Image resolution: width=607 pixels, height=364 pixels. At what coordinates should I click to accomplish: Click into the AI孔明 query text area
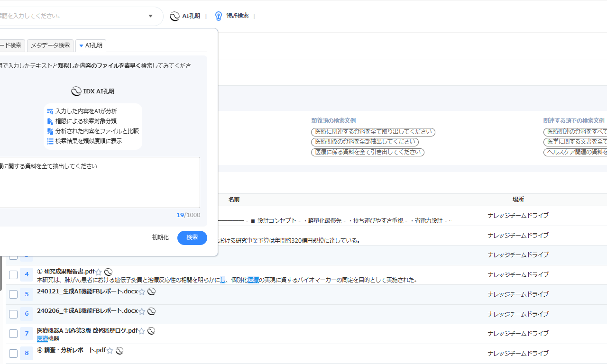click(x=100, y=182)
